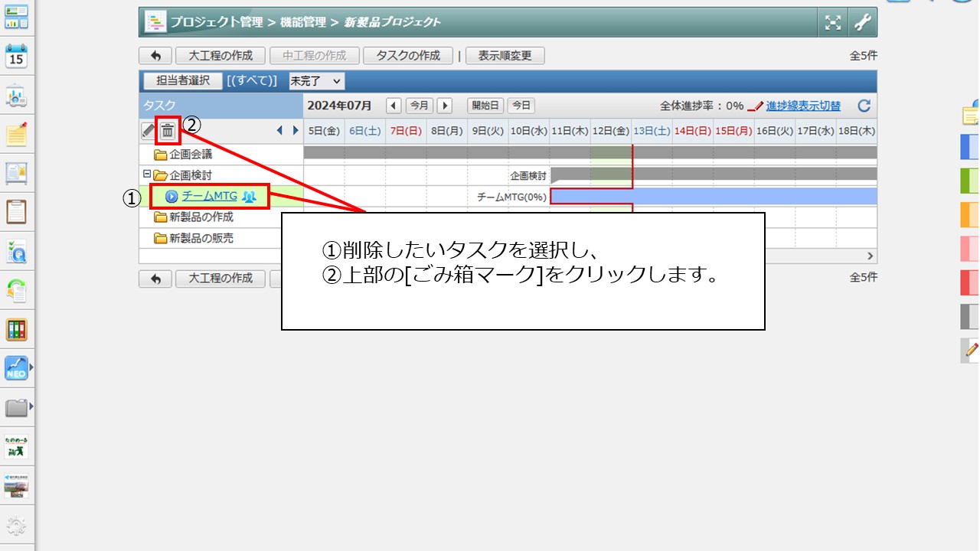Viewport: 980px width, 551px height.
Task: Click the pencil edit icon above task list
Action: (149, 131)
